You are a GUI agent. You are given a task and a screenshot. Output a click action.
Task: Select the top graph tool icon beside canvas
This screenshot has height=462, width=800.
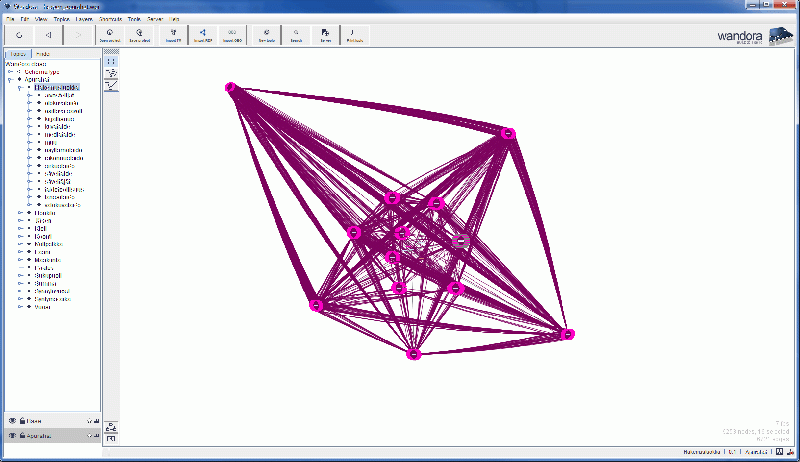coord(111,61)
